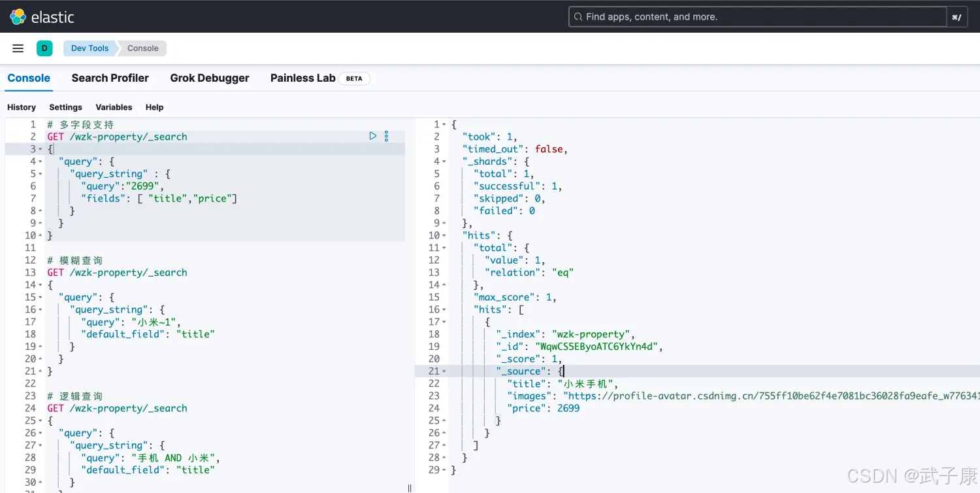The width and height of the screenshot is (980, 493).
Task: Open the Painless Lab tab
Action: 302,78
